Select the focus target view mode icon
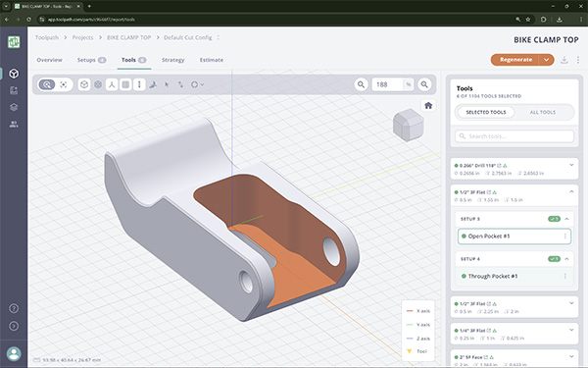The height and width of the screenshot is (368, 588). (x=64, y=84)
